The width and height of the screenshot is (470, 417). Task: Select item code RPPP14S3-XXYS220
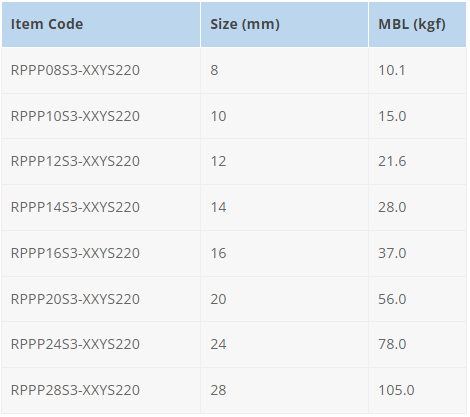click(x=75, y=207)
